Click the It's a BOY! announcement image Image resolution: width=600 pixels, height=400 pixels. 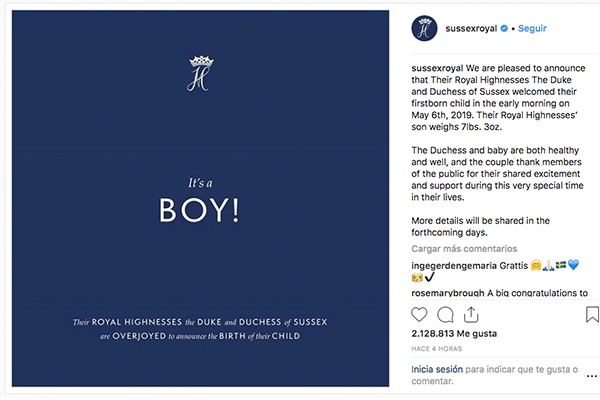(201, 198)
